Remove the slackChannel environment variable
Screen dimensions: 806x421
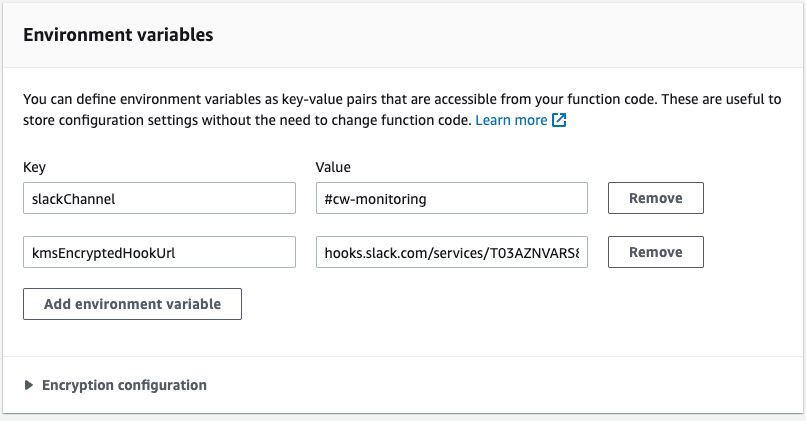coord(655,198)
